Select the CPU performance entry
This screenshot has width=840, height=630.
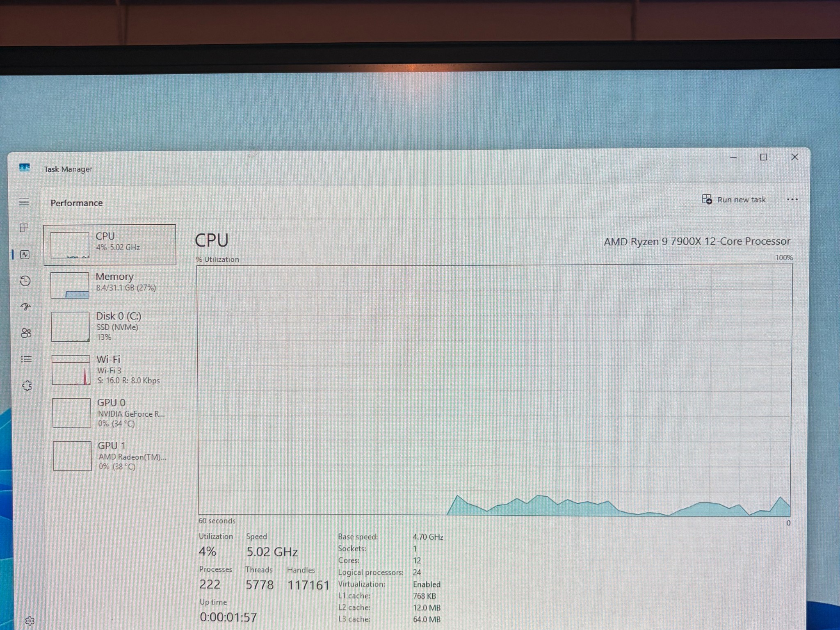pyautogui.click(x=110, y=244)
